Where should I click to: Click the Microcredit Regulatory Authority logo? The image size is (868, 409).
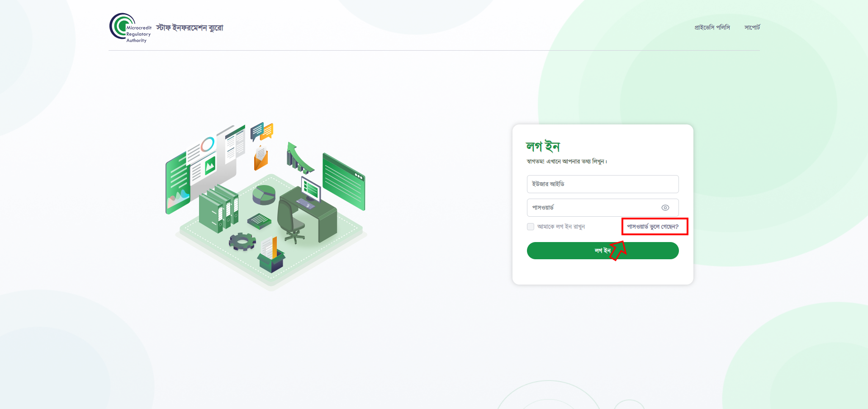click(130, 28)
